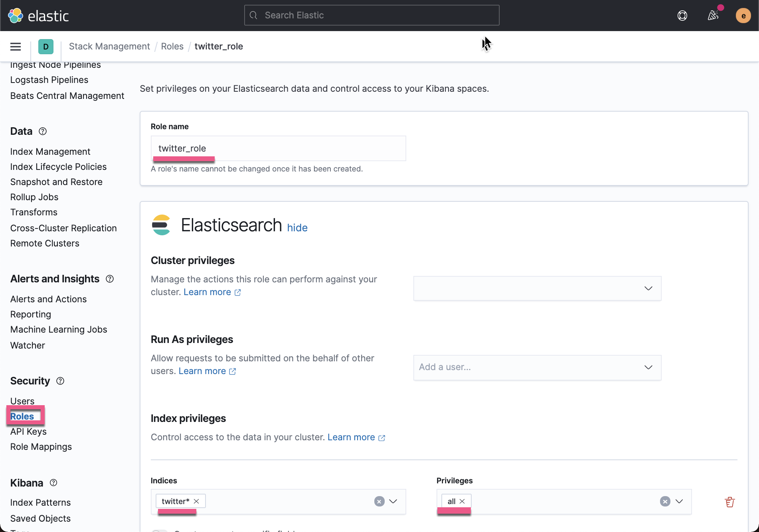This screenshot has width=759, height=532.
Task: Open the Roles breadcrumb link
Action: point(172,46)
